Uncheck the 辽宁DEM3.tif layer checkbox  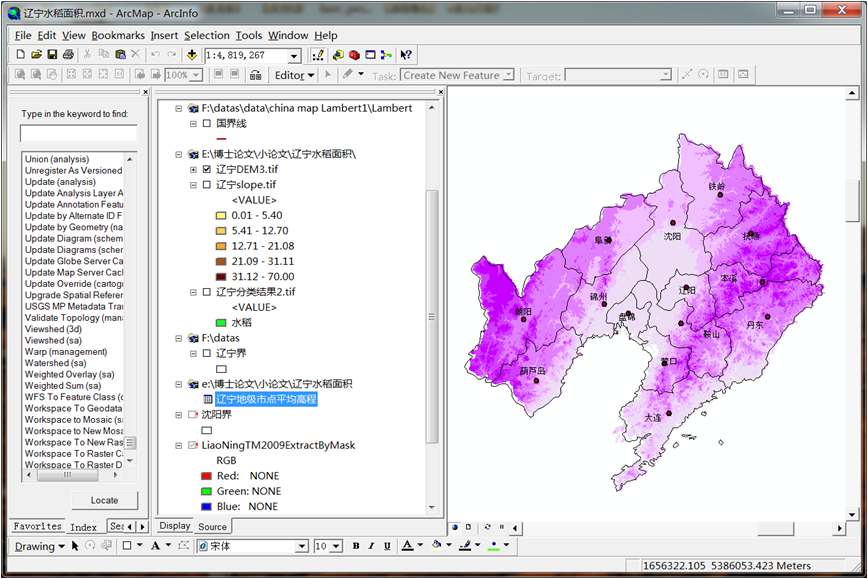[x=207, y=170]
